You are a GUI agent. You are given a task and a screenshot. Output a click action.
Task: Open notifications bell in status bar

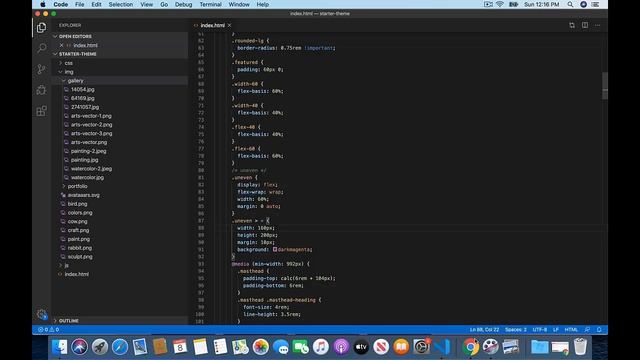[599, 329]
